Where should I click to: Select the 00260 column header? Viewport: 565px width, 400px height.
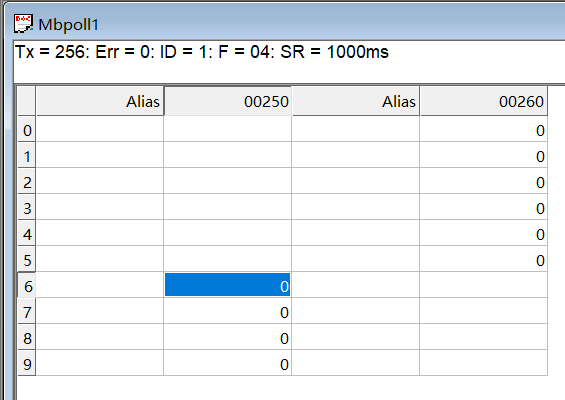coord(484,101)
